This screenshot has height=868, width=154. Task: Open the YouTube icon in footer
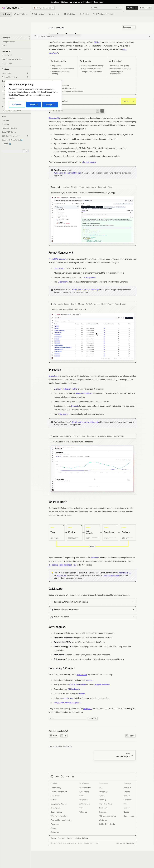pyautogui.click(x=68, y=776)
